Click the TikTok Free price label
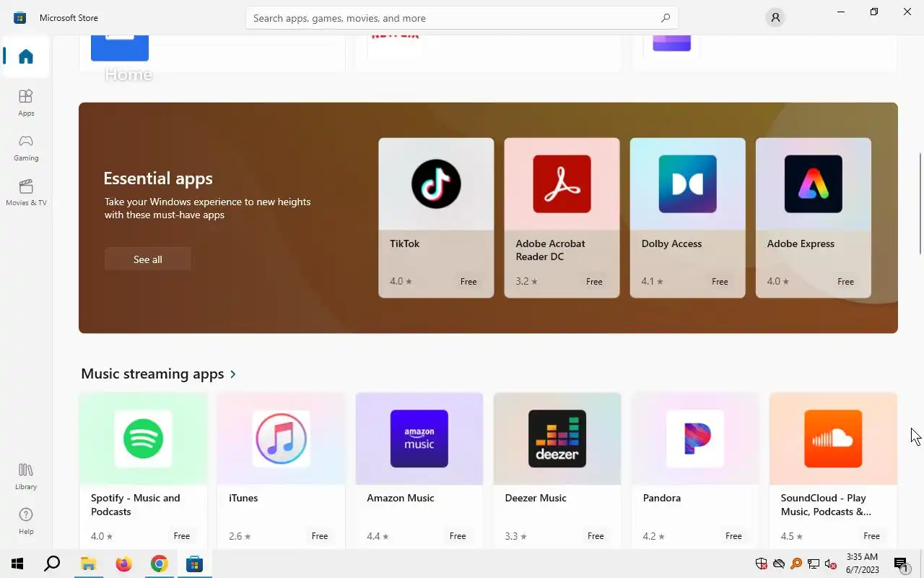Image resolution: width=924 pixels, height=578 pixels. tap(468, 282)
